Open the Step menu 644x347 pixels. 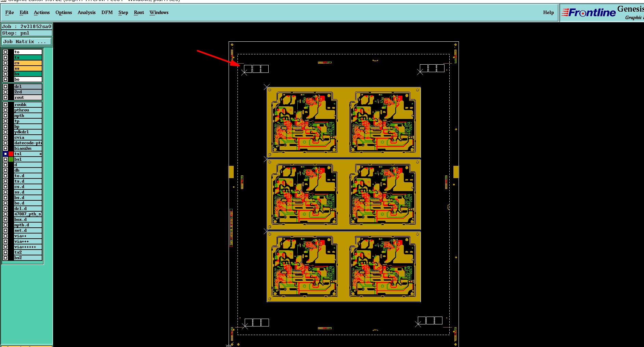[123, 12]
